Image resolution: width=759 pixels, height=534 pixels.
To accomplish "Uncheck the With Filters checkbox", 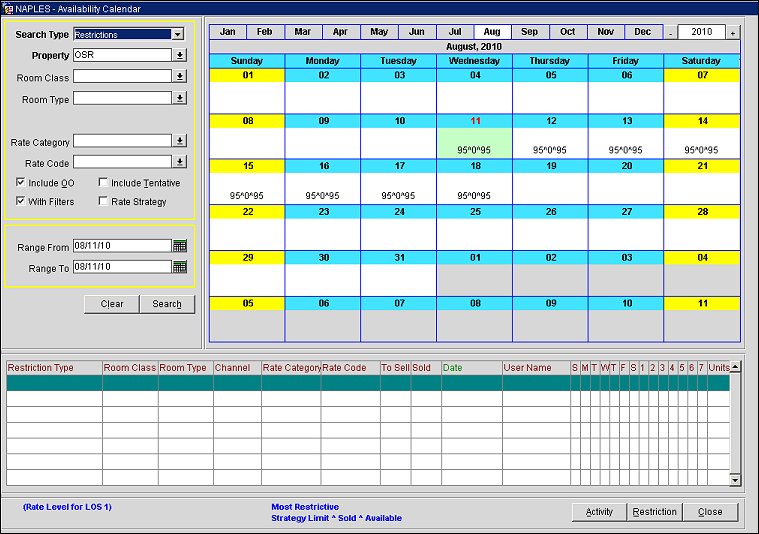I will (x=21, y=202).
